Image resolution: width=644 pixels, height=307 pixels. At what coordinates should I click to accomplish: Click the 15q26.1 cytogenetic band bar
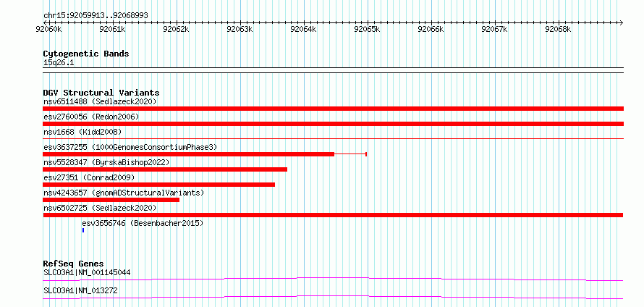[333, 70]
